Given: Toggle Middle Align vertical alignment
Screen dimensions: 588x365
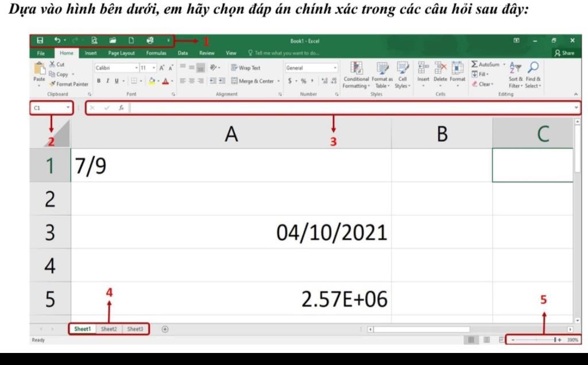Looking at the screenshot, I should (x=192, y=68).
